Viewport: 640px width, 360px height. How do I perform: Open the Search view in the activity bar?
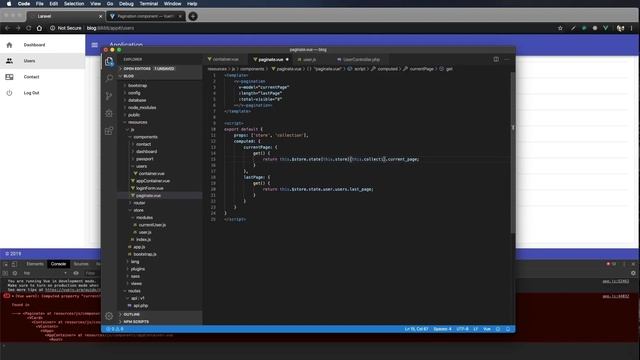[109, 78]
